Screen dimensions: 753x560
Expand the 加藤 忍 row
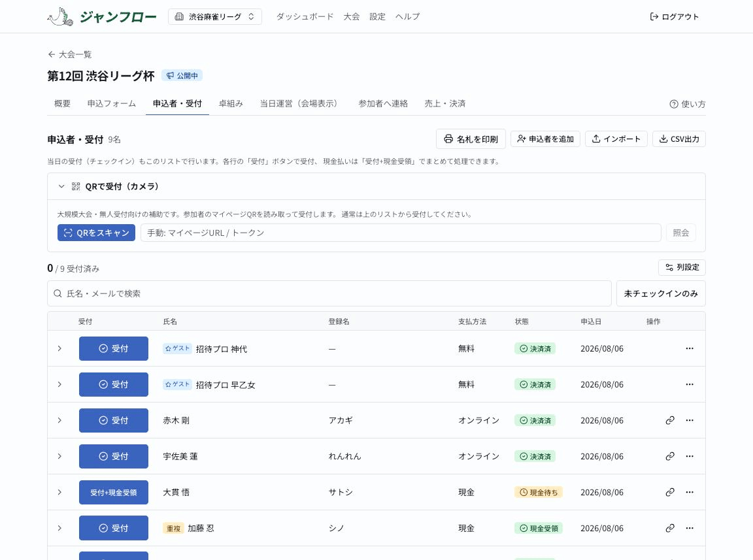(59, 528)
